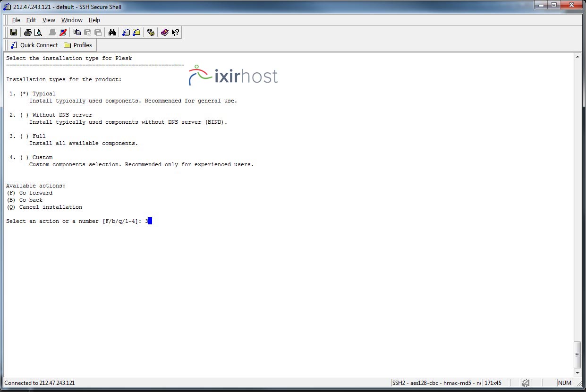This screenshot has height=392, width=586.
Task: Click the window size grip in bottom-right corner
Action: (579, 383)
